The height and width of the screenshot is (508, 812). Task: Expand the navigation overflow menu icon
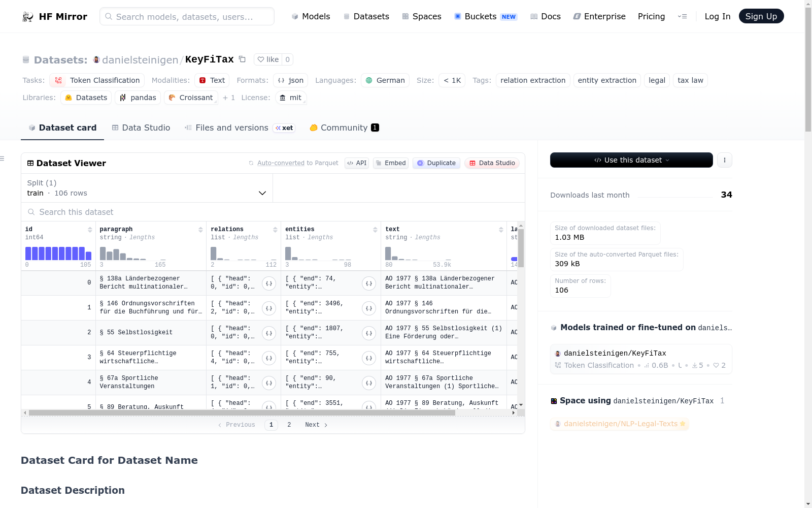tap(683, 17)
